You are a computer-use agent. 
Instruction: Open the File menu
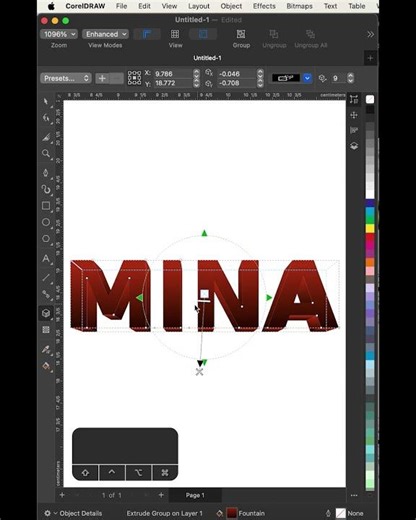point(121,6)
